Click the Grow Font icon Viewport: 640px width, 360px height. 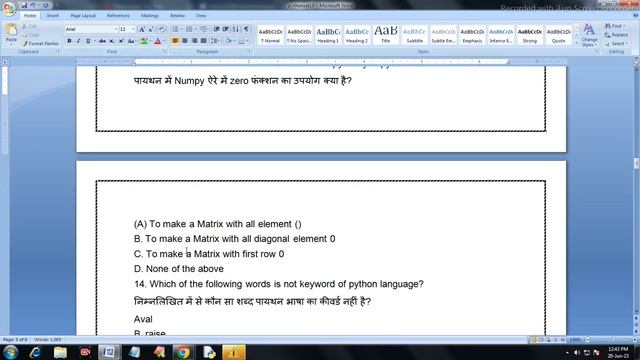pos(142,29)
